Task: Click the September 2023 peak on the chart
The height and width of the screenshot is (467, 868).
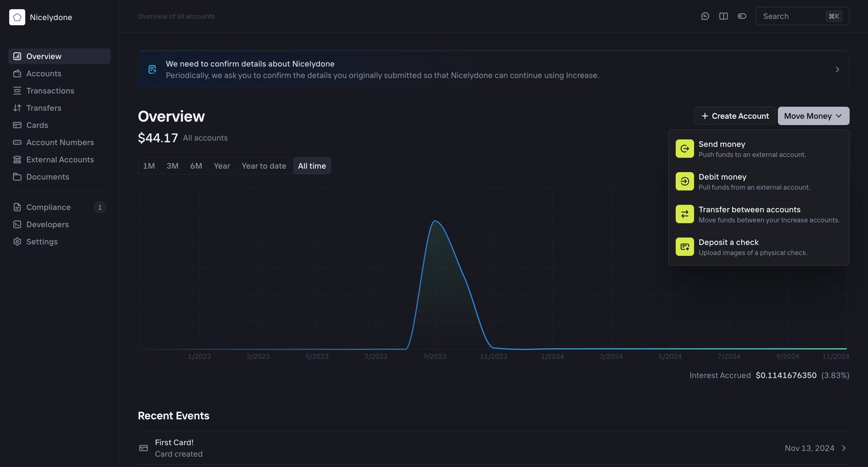Action: click(435, 221)
